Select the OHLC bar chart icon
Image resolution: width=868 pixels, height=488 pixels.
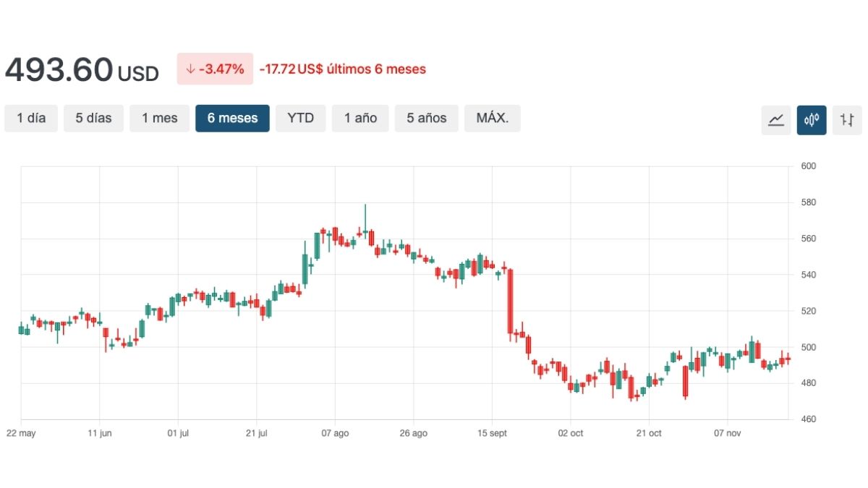click(x=847, y=119)
